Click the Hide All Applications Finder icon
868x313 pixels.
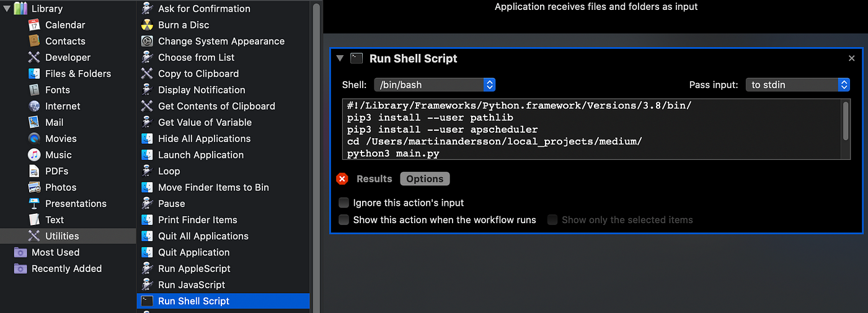tap(147, 138)
